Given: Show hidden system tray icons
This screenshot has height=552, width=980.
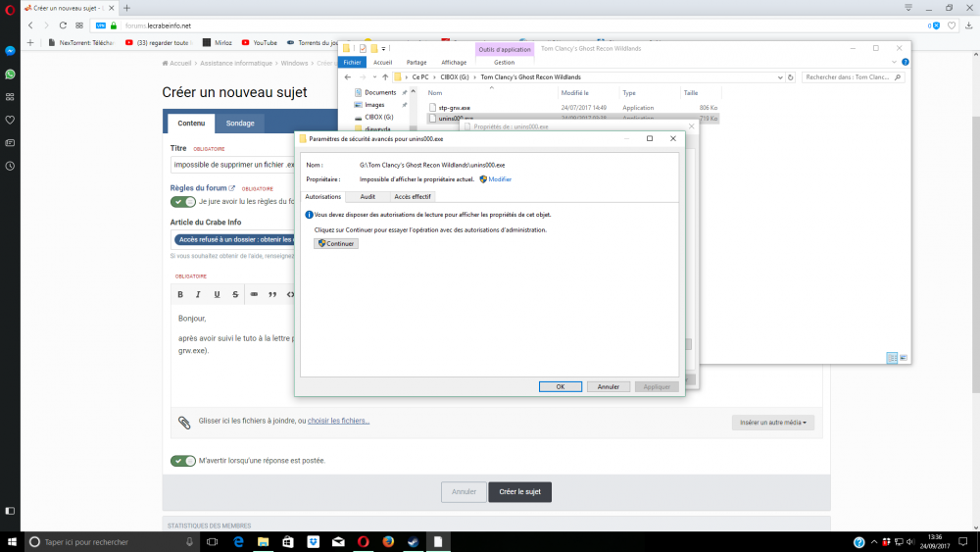Looking at the screenshot, I should click(x=875, y=542).
